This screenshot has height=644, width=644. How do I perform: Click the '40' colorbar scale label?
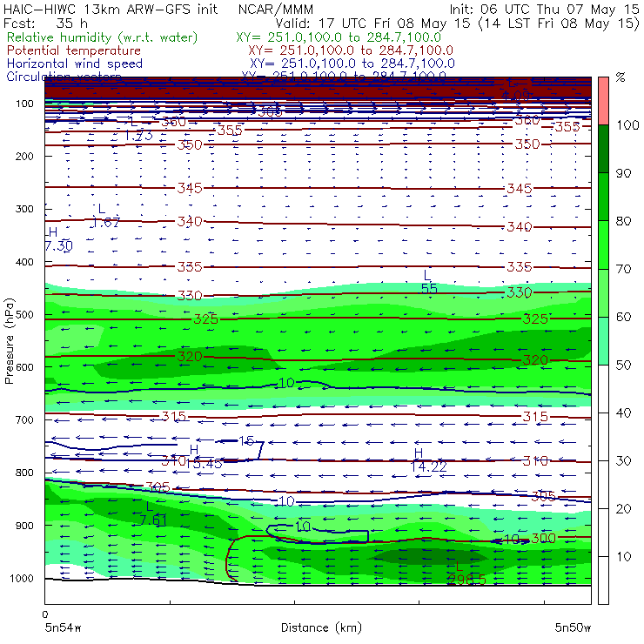tap(623, 413)
